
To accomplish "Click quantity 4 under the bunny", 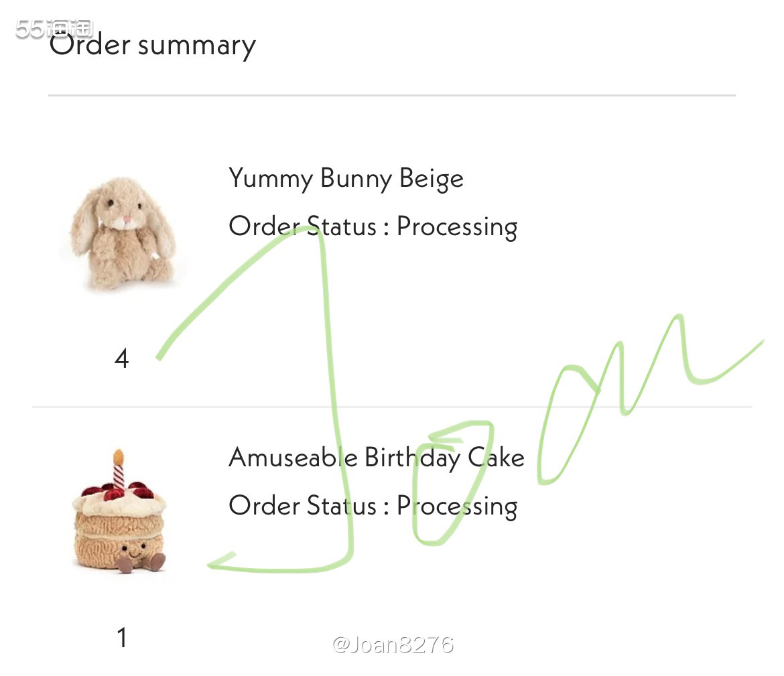I will 121,358.
